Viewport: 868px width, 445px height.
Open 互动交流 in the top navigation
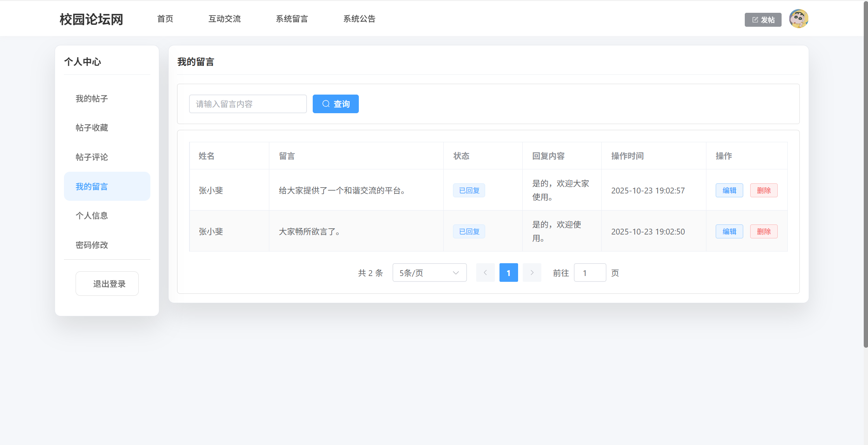tap(224, 19)
